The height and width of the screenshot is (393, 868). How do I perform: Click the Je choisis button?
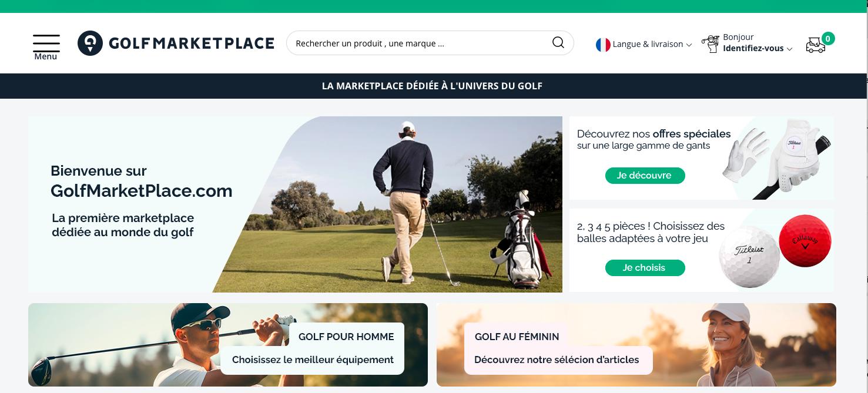[645, 268]
